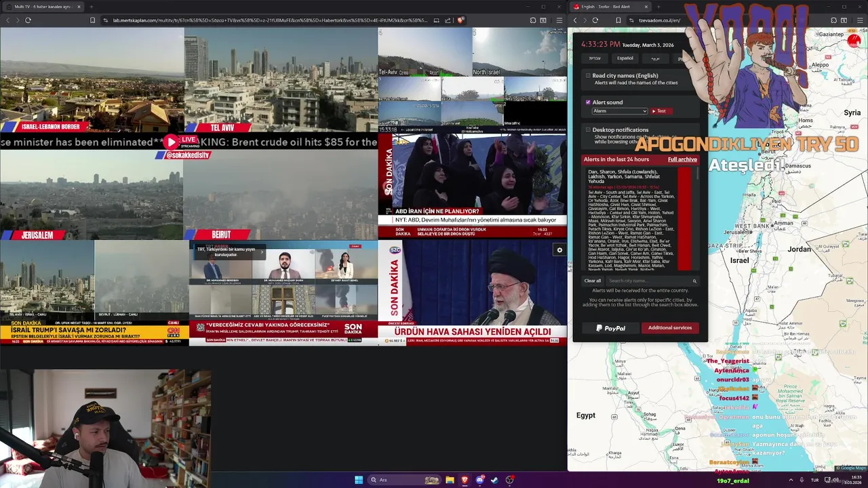Screen dimensions: 868x488
Task: Open a new tab in Red Alert window
Action: (658, 7)
